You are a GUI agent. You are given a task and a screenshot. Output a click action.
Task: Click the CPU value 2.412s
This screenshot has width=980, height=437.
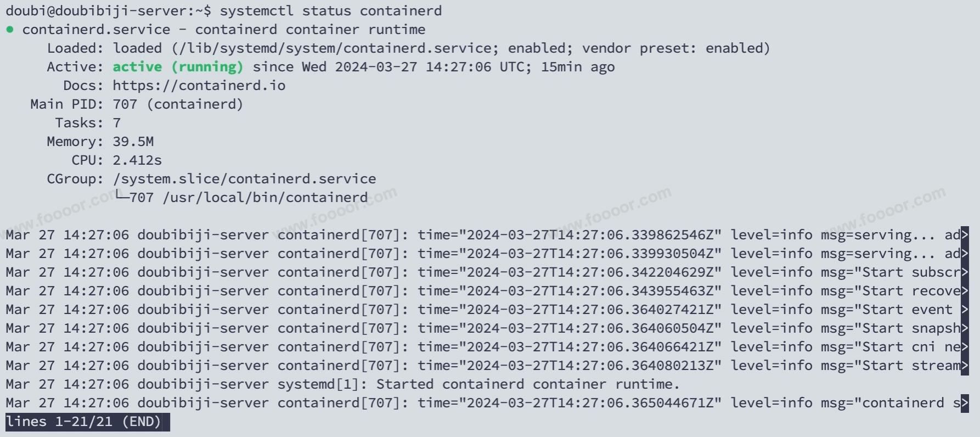pos(137,160)
